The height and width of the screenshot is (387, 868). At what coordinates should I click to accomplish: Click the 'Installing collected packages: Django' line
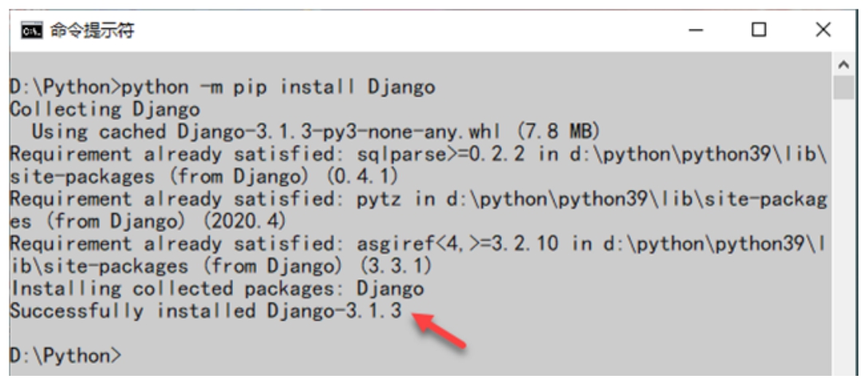[216, 288]
